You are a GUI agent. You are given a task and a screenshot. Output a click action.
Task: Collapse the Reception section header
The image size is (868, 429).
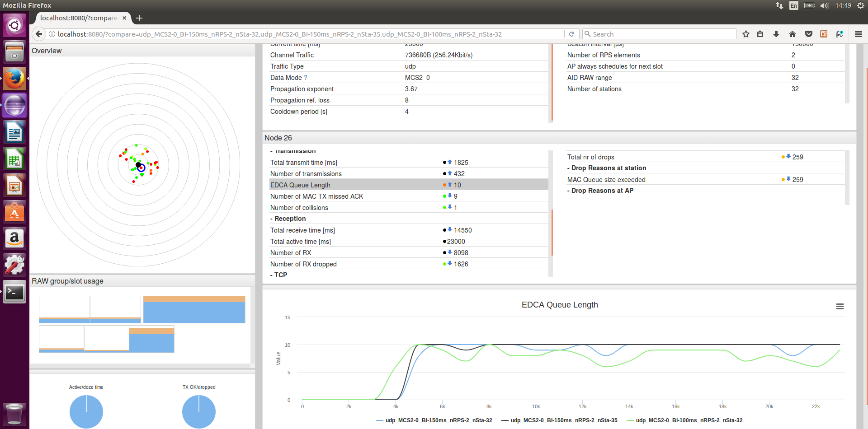coord(288,219)
